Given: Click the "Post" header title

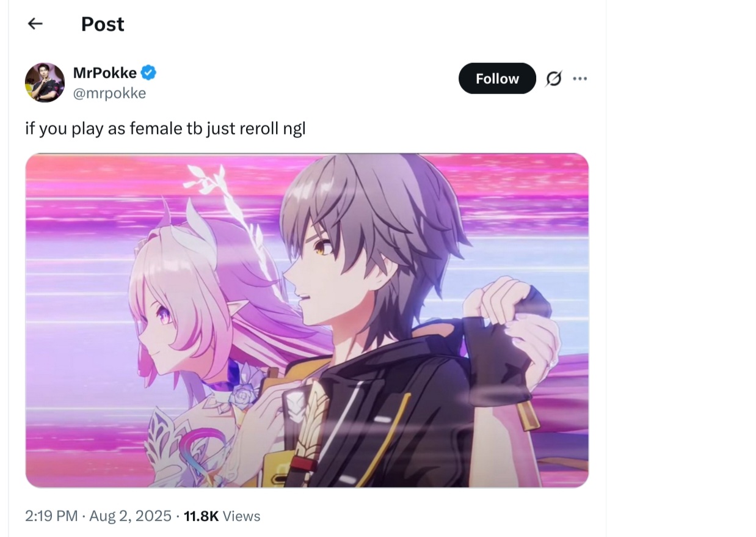Looking at the screenshot, I should click(103, 24).
